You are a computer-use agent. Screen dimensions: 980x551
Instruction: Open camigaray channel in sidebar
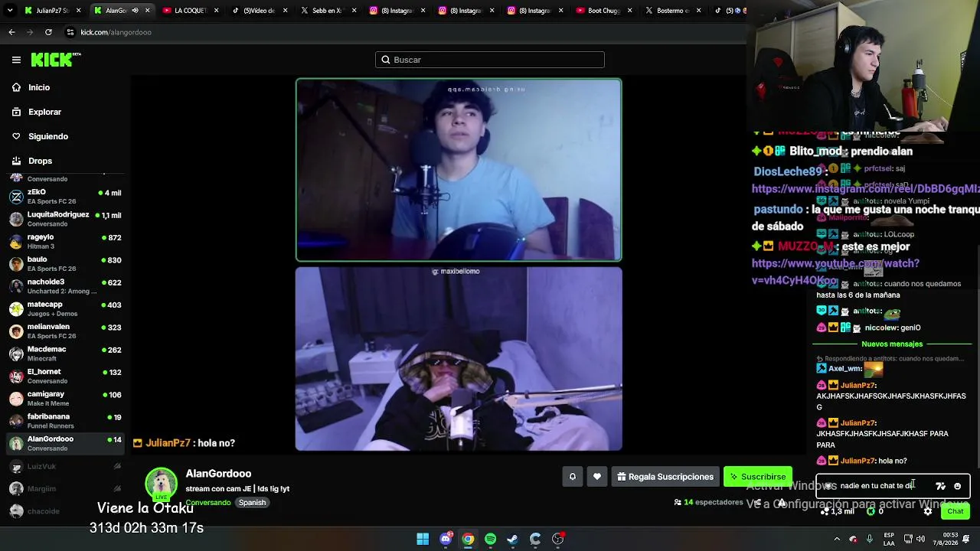(65, 399)
